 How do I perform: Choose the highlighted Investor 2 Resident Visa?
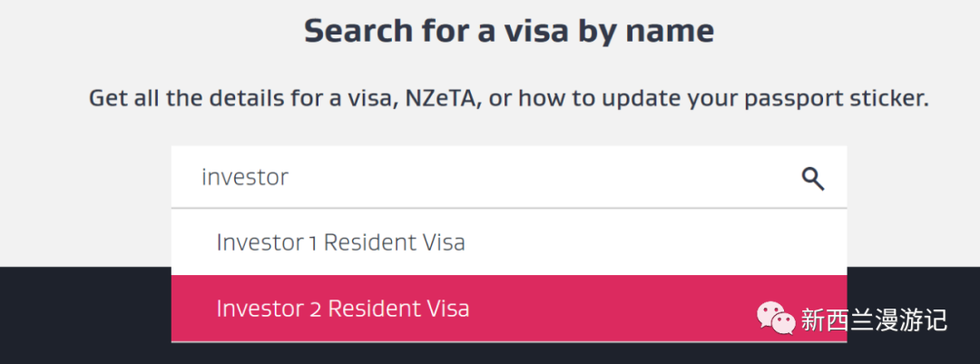click(x=343, y=309)
